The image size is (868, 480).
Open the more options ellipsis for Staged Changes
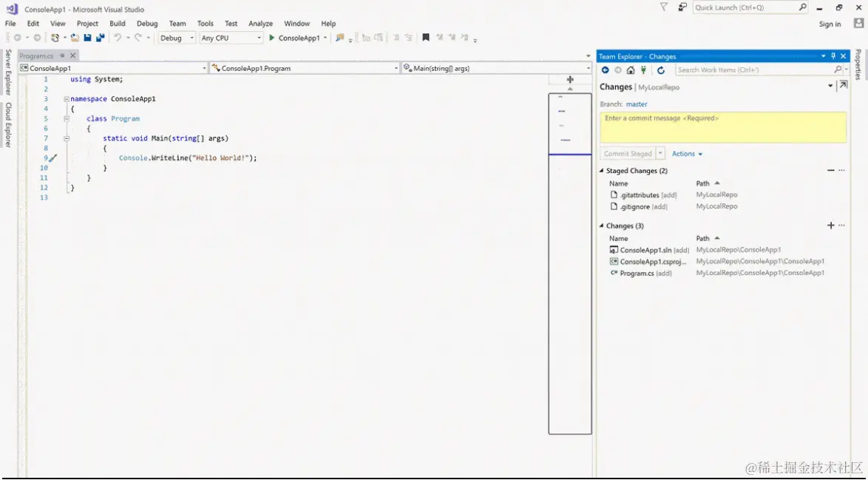click(842, 171)
